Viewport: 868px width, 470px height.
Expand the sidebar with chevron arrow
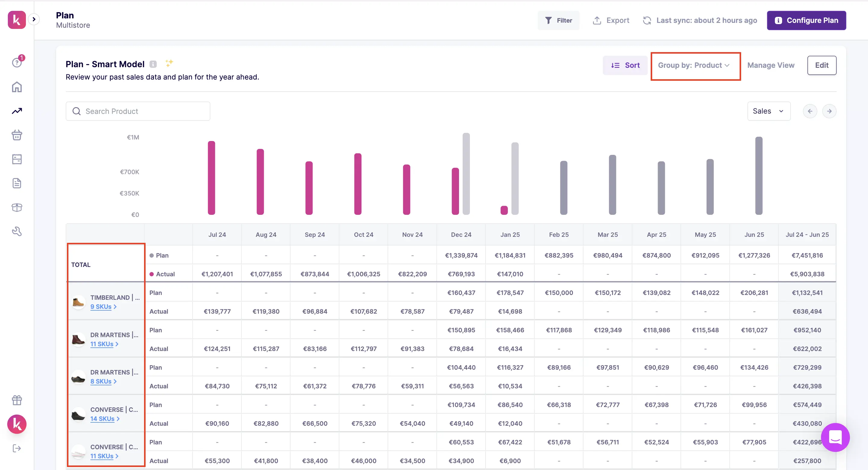click(x=34, y=19)
